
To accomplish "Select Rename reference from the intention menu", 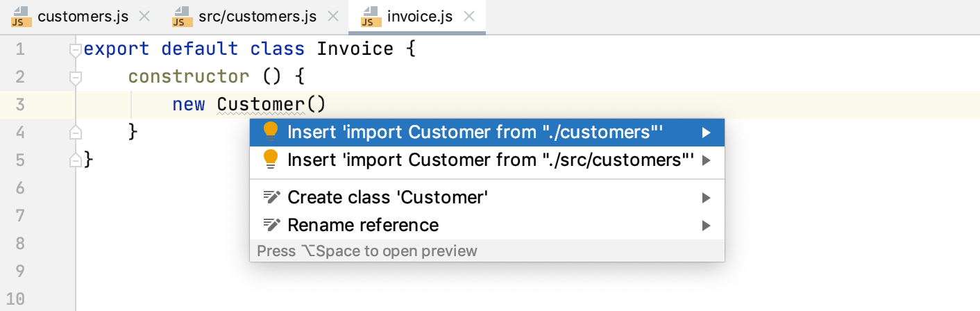I will click(x=363, y=226).
